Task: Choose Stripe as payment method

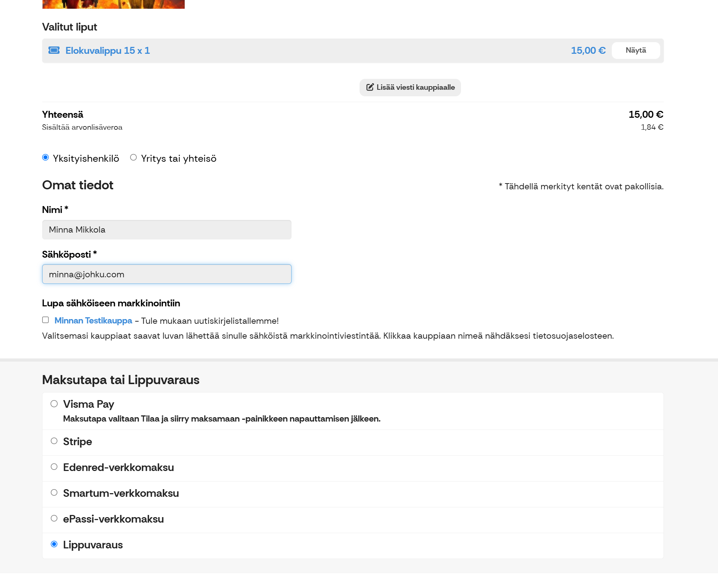Action: pyautogui.click(x=54, y=441)
